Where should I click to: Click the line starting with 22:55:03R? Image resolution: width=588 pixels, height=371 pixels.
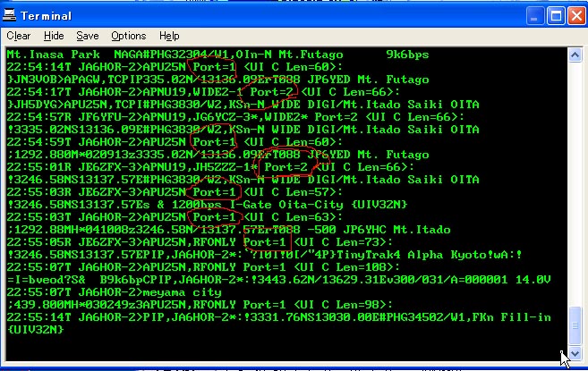point(175,192)
